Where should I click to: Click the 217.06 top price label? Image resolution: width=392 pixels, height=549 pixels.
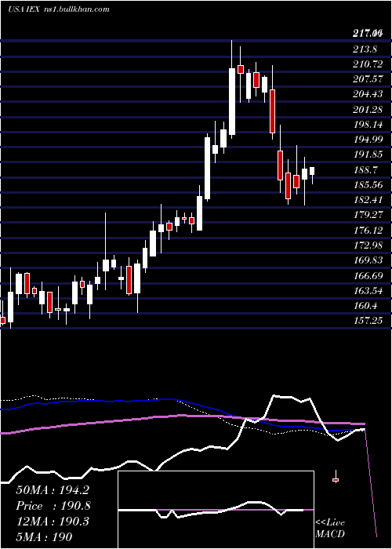[x=367, y=35]
